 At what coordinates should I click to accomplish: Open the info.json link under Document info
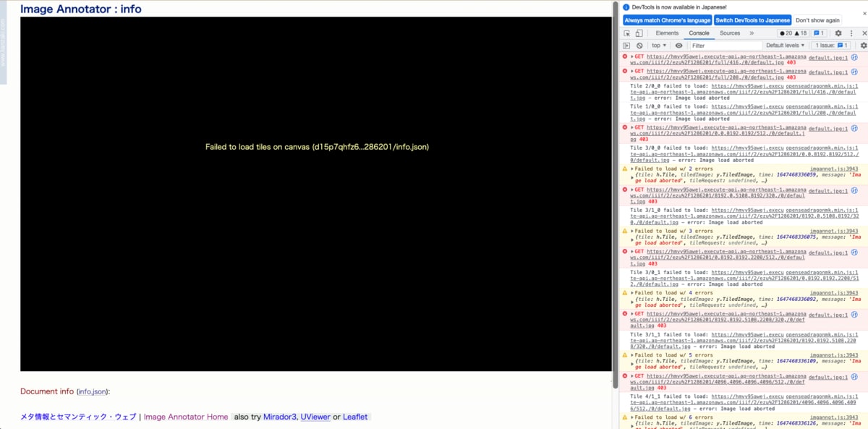click(93, 391)
